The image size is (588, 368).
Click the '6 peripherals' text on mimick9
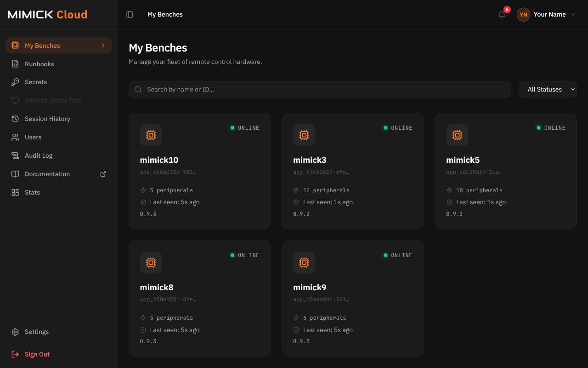[325, 318]
